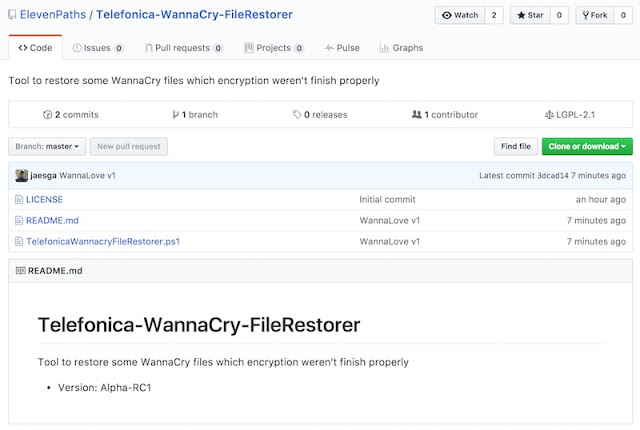Go to the Graphs tab
Viewport: 640px width, 430px height.
tap(401, 48)
